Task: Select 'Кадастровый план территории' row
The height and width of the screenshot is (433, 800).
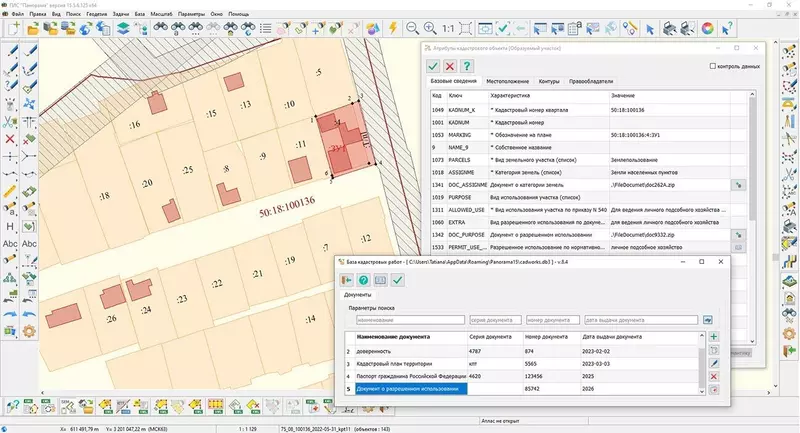Action: point(521,364)
